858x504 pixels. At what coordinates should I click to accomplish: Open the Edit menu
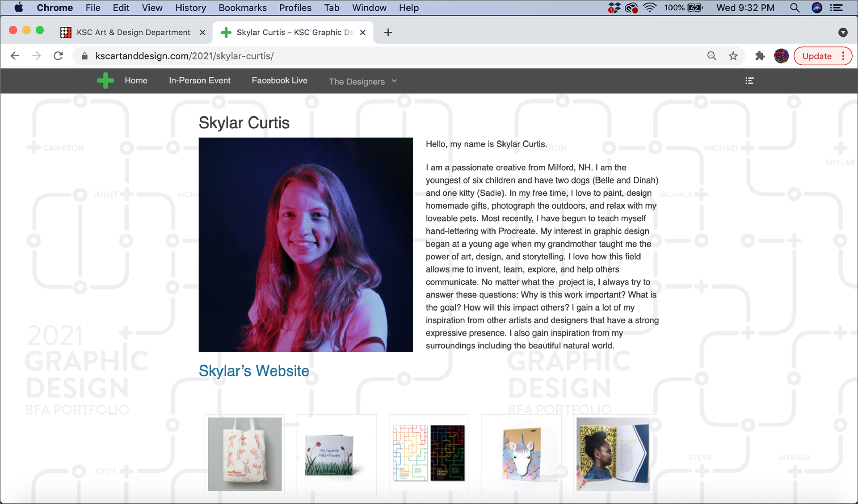coord(121,8)
